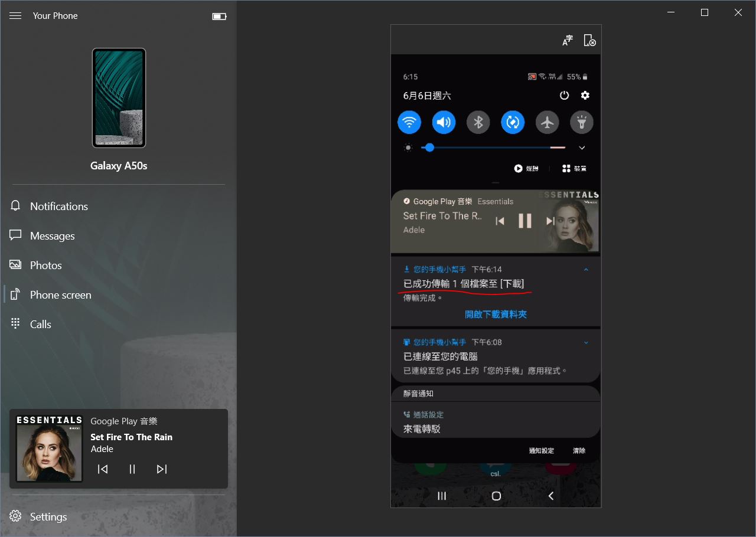Maximize the Your Phone window

[x=704, y=12]
